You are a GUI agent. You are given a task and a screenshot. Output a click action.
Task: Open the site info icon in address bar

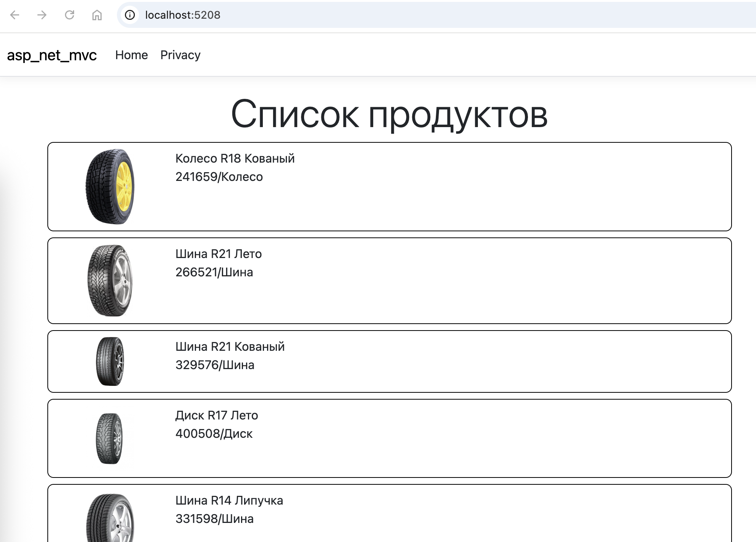130,15
